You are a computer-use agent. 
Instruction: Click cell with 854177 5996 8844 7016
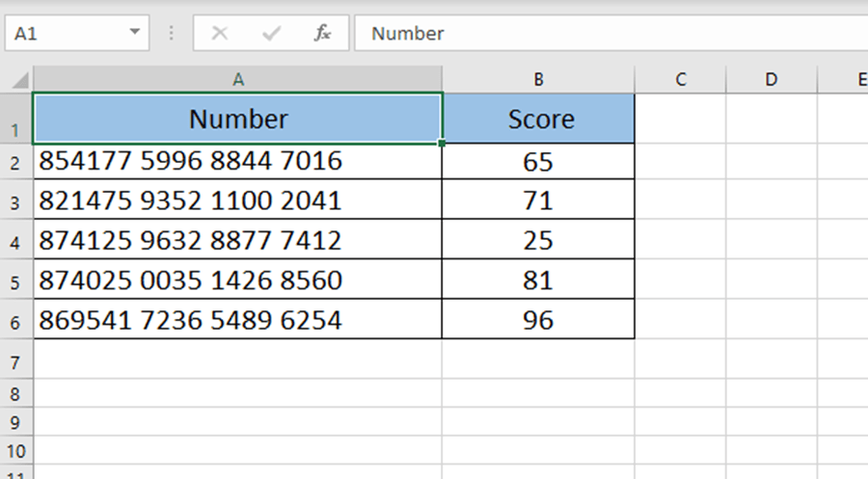[x=238, y=162]
